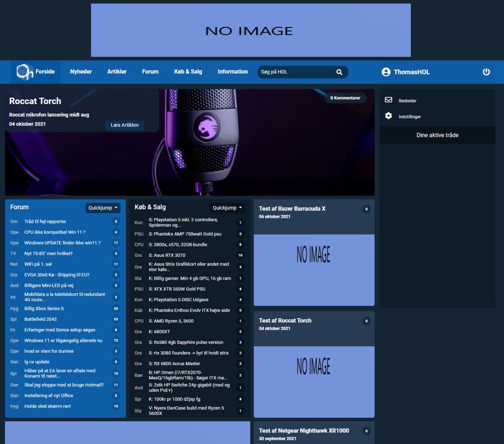Open Beskeder envelope icon
This screenshot has height=444, width=504.
(388, 100)
